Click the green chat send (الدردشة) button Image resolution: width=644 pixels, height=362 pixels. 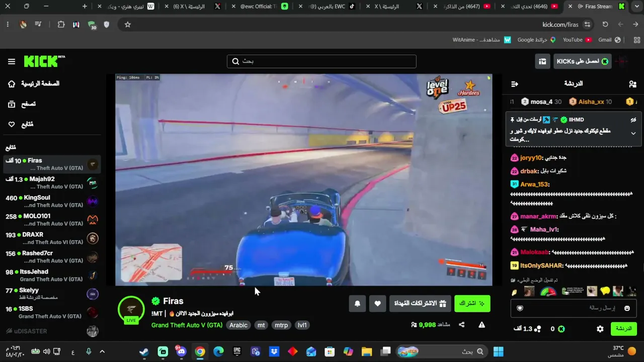coord(623,329)
